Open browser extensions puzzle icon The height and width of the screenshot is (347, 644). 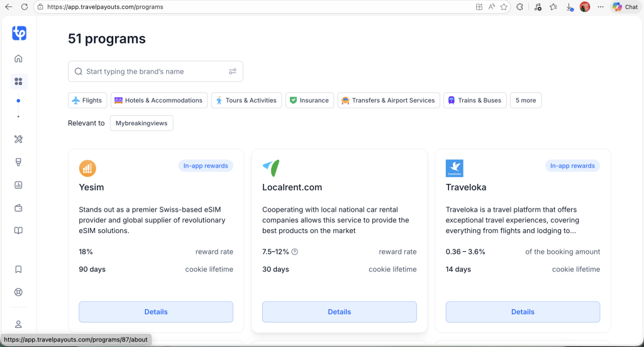click(x=520, y=7)
